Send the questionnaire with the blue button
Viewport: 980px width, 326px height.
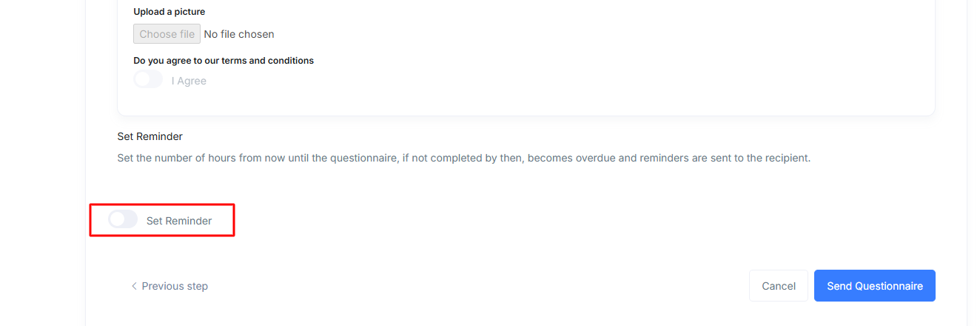pos(875,286)
